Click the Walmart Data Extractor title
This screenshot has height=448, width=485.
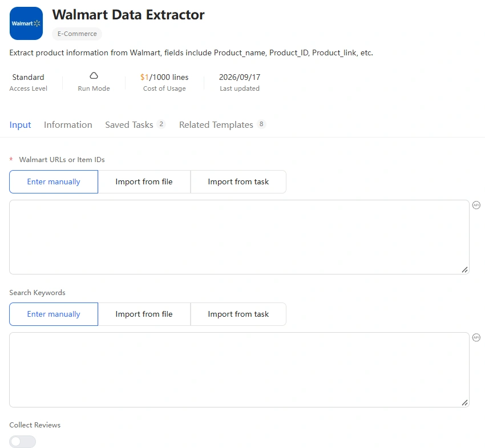pyautogui.click(x=128, y=14)
